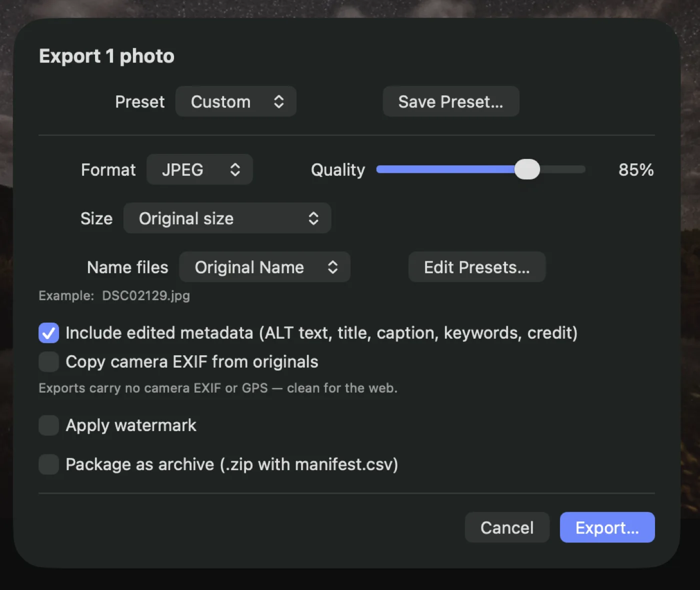This screenshot has height=590, width=700.
Task: Enable the Apply watermark checkbox
Action: [x=48, y=425]
